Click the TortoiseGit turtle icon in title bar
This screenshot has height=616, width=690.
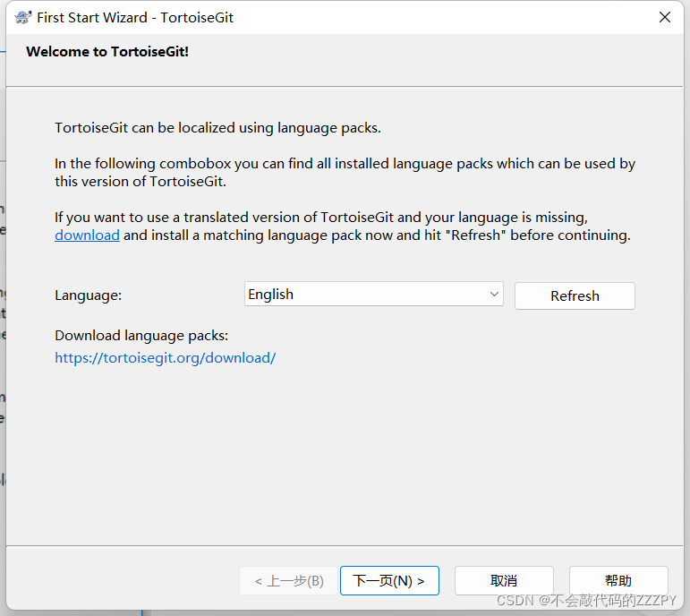tap(23, 17)
